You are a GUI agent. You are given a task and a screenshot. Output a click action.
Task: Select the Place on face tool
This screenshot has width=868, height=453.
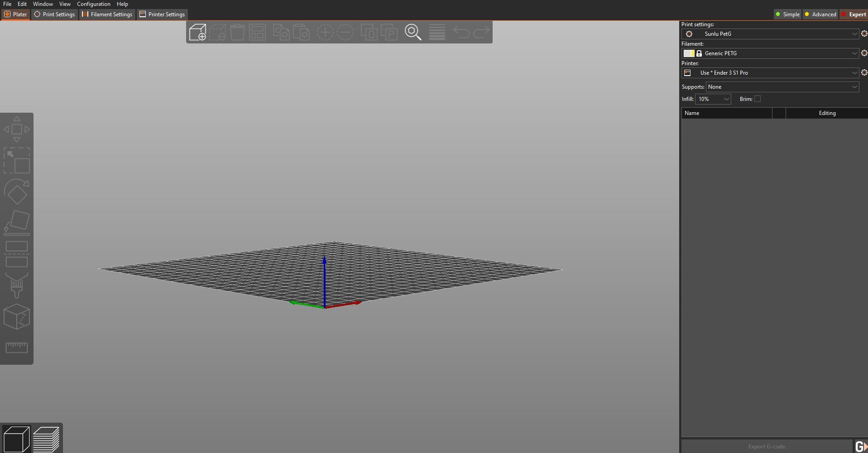[17, 223]
